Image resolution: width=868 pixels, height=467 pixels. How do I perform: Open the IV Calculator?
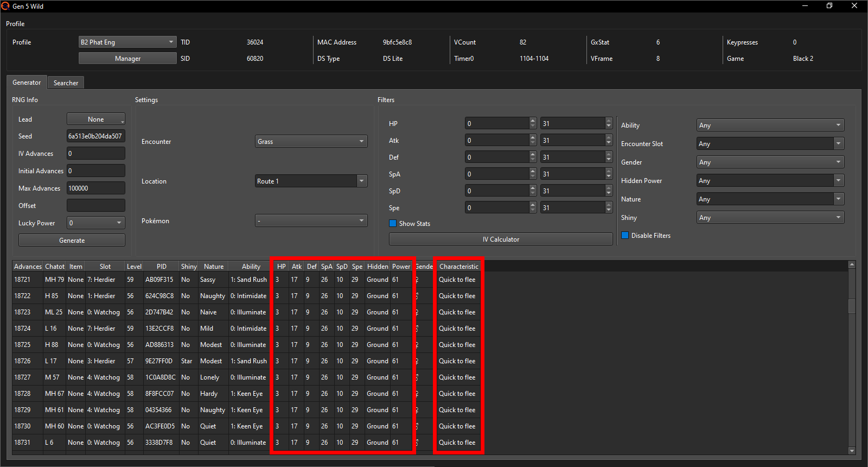click(x=500, y=239)
